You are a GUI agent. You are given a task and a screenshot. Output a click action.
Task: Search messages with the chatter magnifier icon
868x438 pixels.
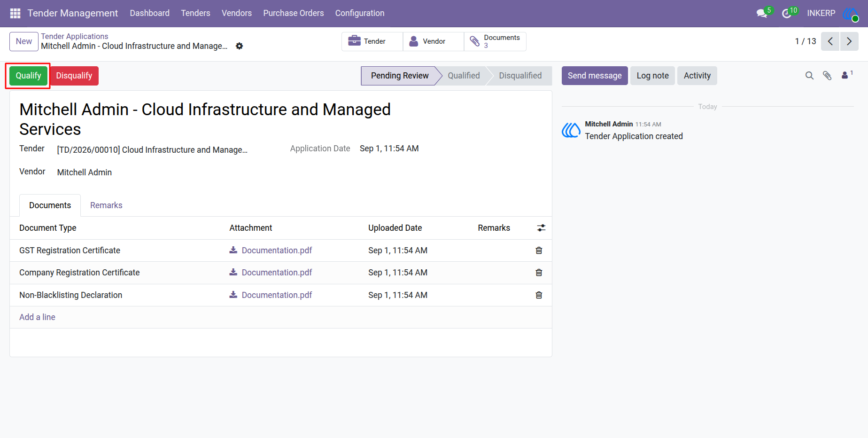[x=809, y=76]
